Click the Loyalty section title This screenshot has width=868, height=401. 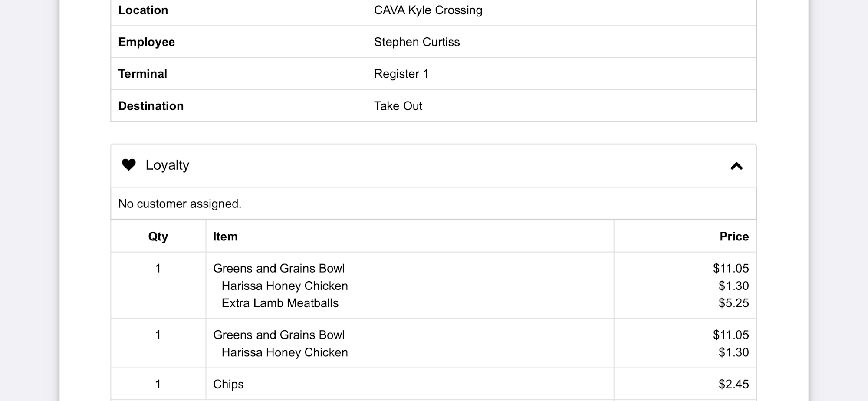(x=167, y=165)
